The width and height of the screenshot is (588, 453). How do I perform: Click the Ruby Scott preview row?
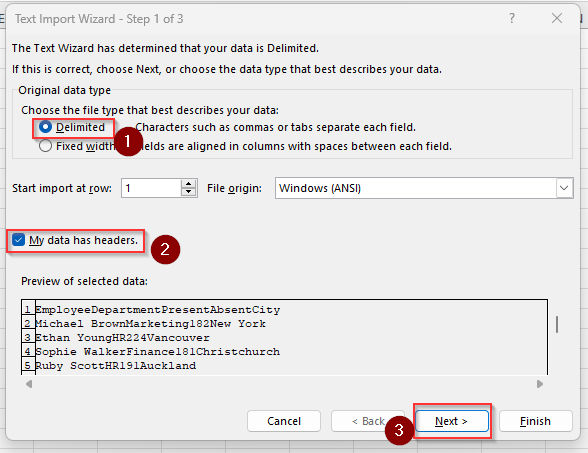116,366
